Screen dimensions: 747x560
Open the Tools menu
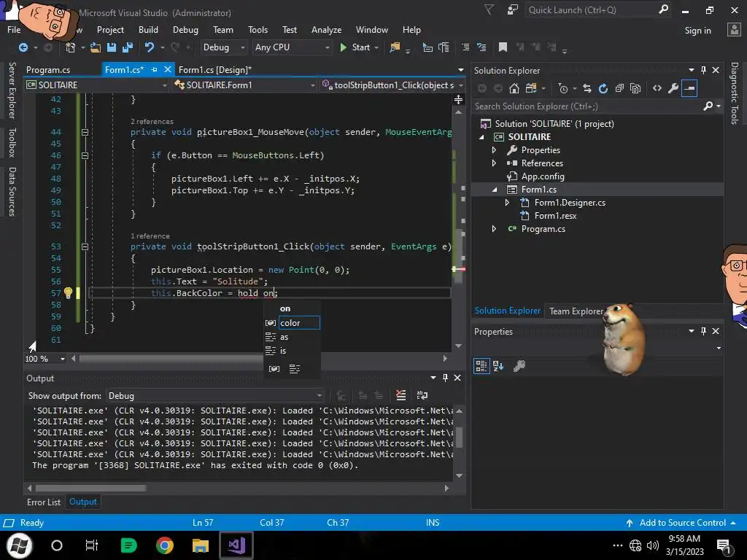click(x=258, y=29)
